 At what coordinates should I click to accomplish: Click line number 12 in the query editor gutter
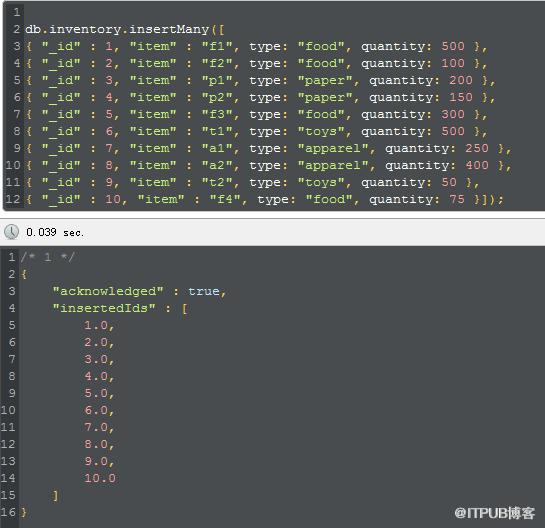pos(13,200)
